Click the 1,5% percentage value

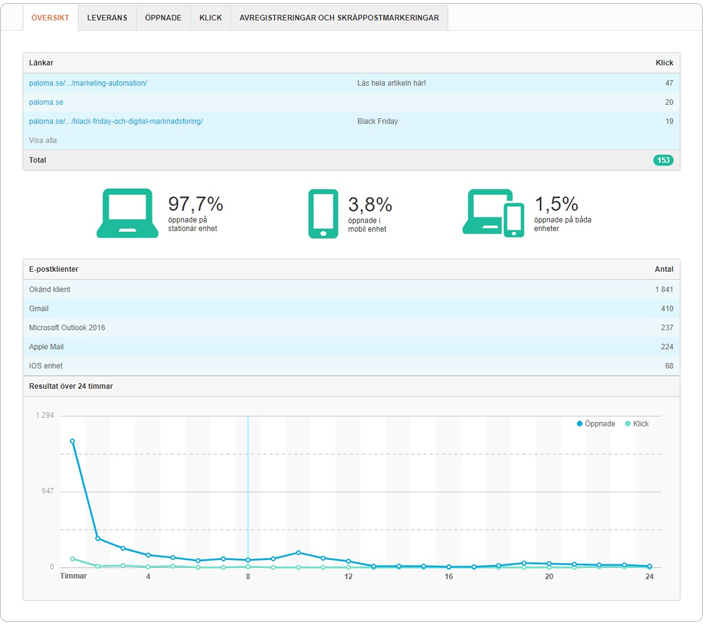click(556, 204)
